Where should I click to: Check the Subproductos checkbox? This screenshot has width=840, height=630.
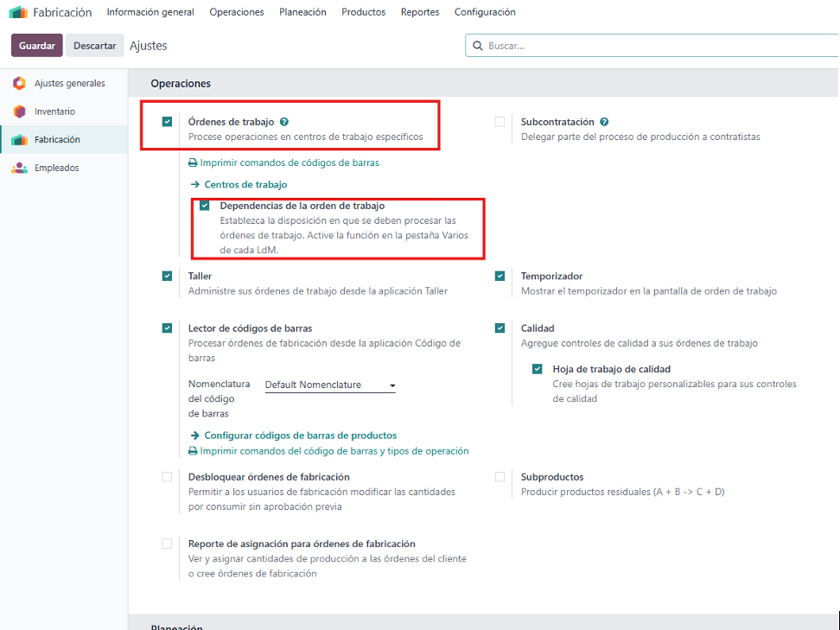coord(500,477)
